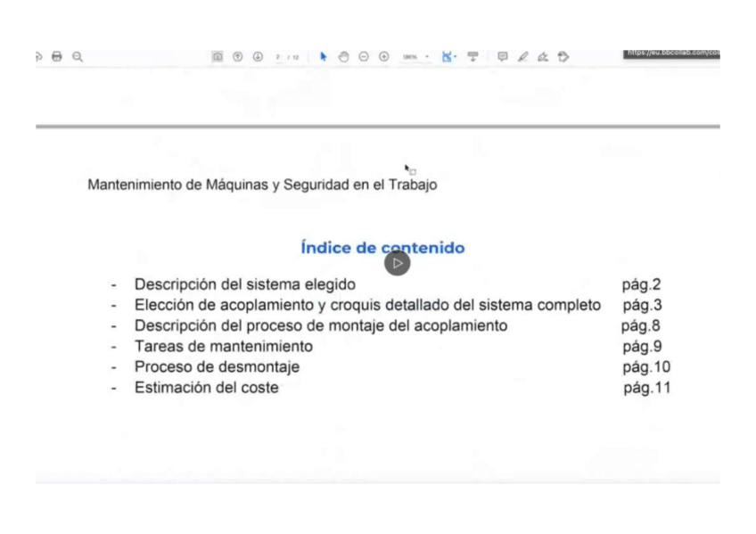Add a comment with speech bubble icon
The image size is (756, 534).
(x=503, y=56)
